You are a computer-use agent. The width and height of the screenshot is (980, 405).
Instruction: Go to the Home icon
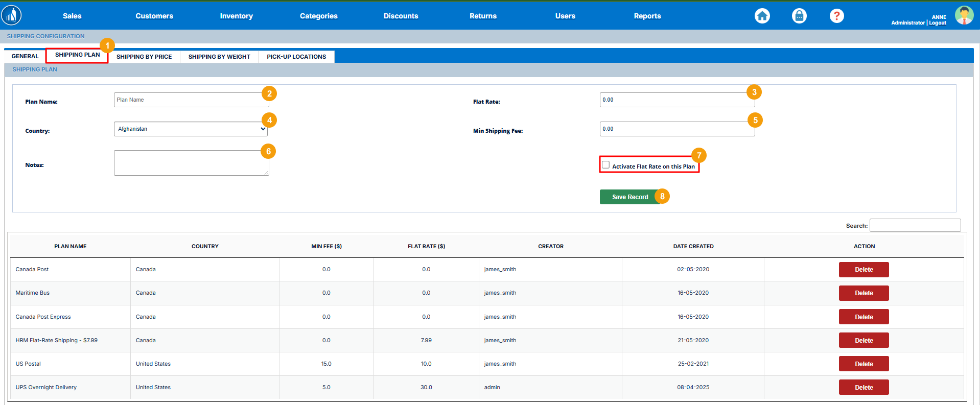(x=762, y=16)
